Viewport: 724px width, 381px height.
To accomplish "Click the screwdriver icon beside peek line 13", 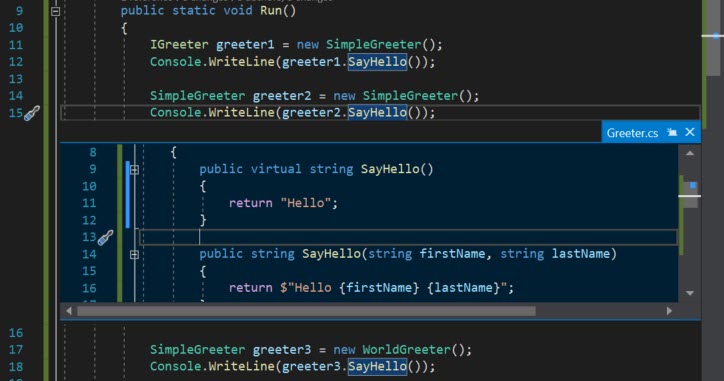I will [x=105, y=237].
